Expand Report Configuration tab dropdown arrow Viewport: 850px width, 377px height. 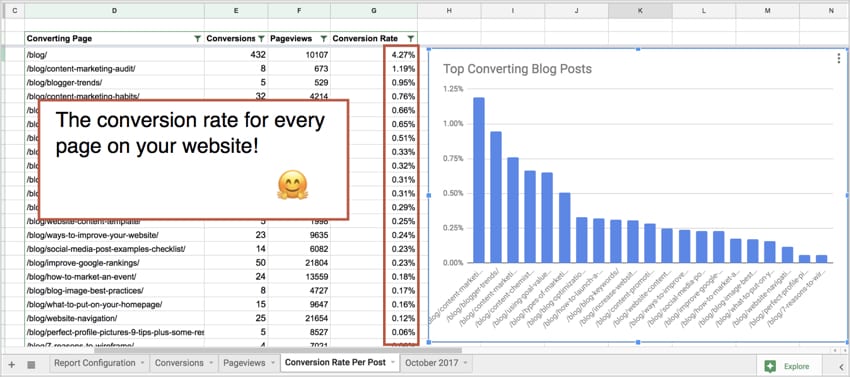pos(143,363)
